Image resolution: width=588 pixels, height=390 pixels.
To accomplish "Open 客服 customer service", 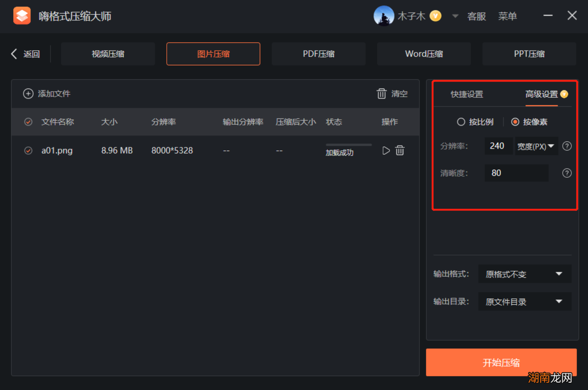I will [x=477, y=16].
